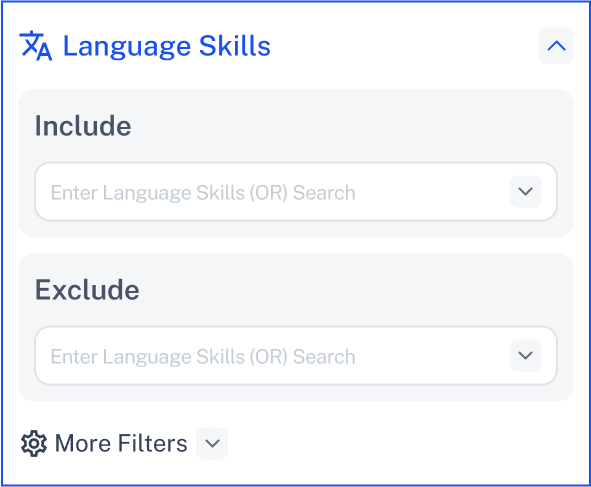The height and width of the screenshot is (487, 591).
Task: Open the Include language skills dropdown arrow
Action: tap(525, 191)
